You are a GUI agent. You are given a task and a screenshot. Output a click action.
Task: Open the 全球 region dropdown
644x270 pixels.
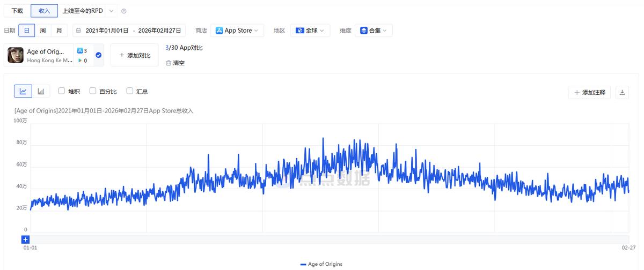pos(310,31)
